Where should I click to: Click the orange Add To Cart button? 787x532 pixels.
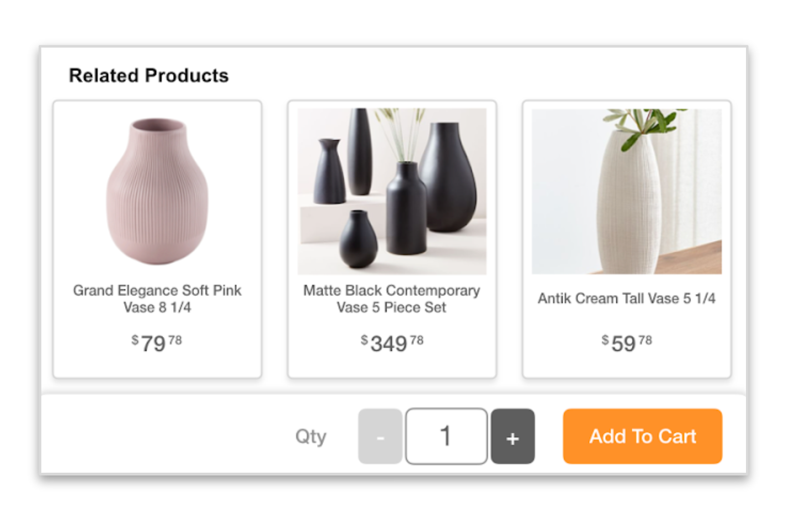click(642, 436)
